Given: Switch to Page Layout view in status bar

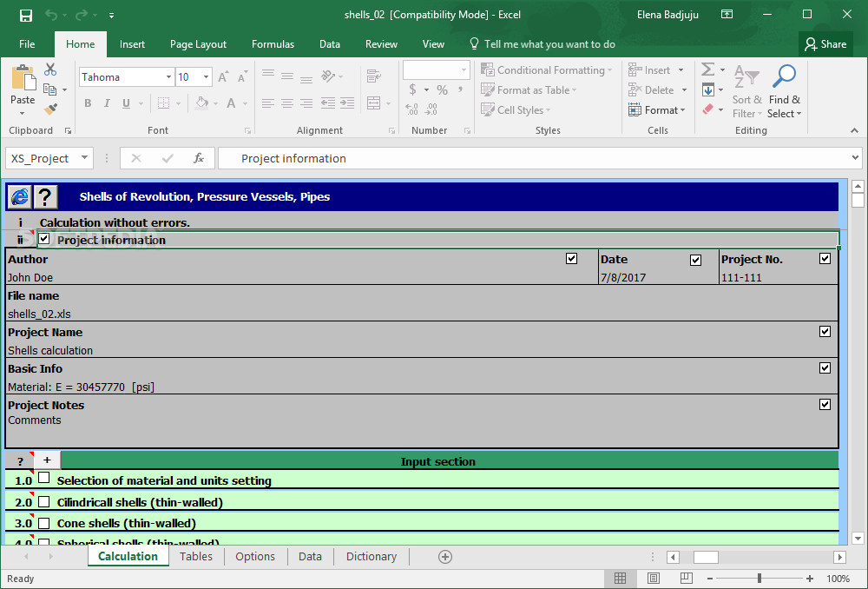Looking at the screenshot, I should point(654,578).
